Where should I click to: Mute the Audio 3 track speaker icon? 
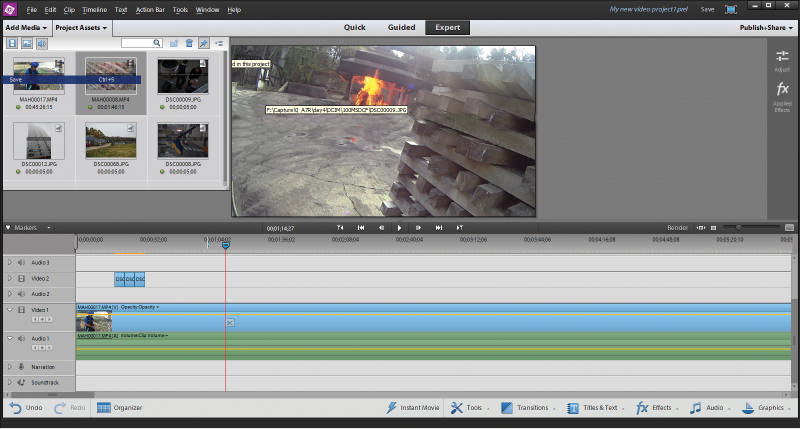(21, 262)
